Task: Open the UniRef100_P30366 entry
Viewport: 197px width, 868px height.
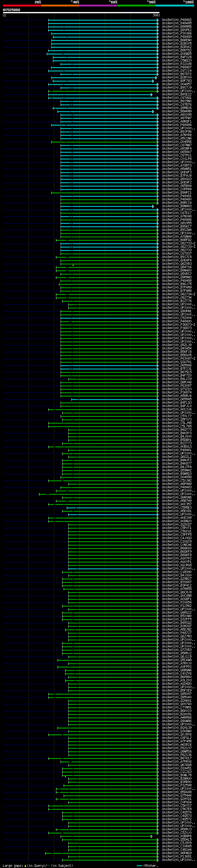Action: (x=176, y=33)
